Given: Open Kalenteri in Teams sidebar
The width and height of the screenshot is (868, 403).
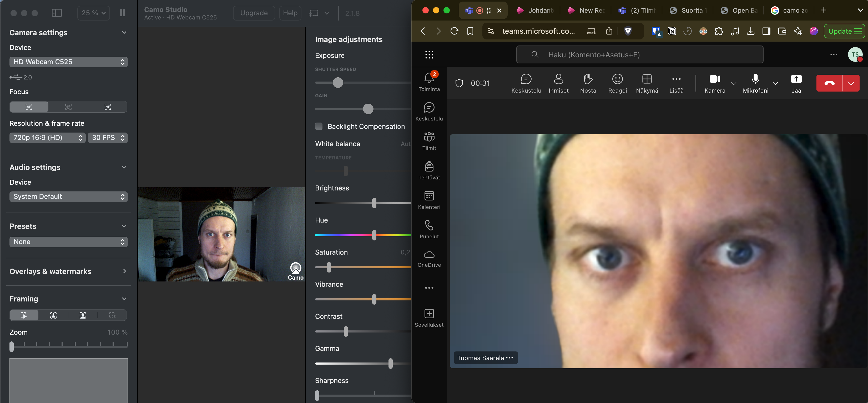Looking at the screenshot, I should [x=429, y=200].
